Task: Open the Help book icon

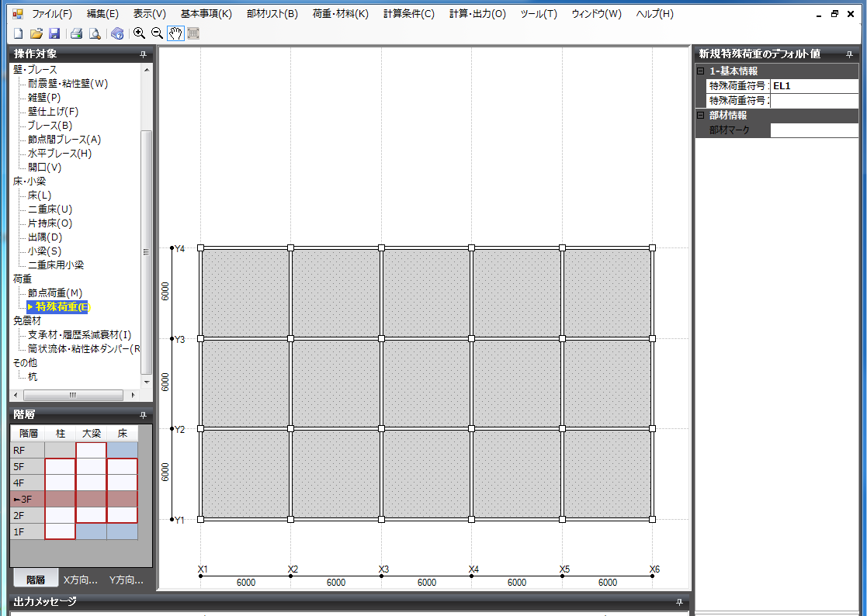Action: click(x=117, y=33)
